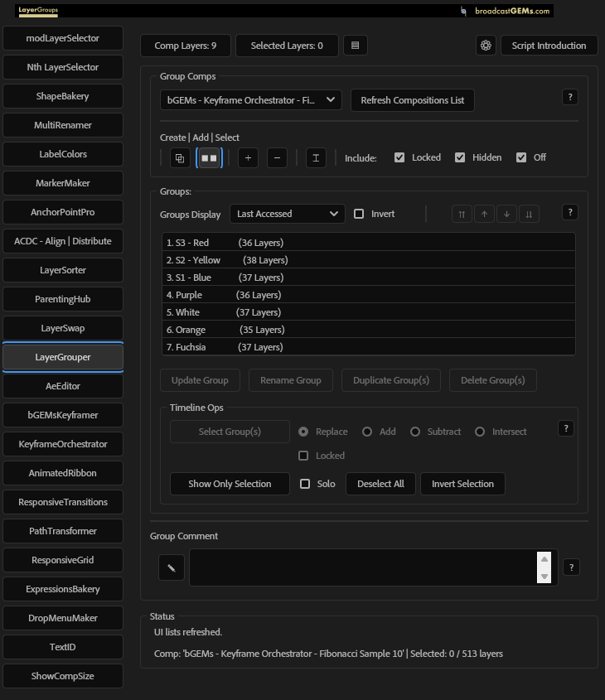This screenshot has width=605, height=700.
Task: Open help for Group Comment
Action: (x=572, y=567)
